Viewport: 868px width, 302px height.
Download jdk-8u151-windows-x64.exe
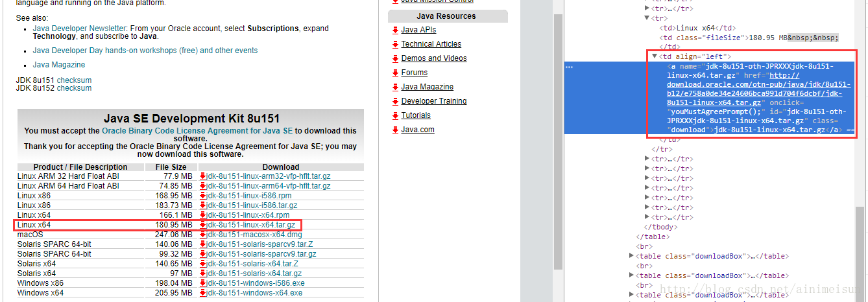[254, 293]
